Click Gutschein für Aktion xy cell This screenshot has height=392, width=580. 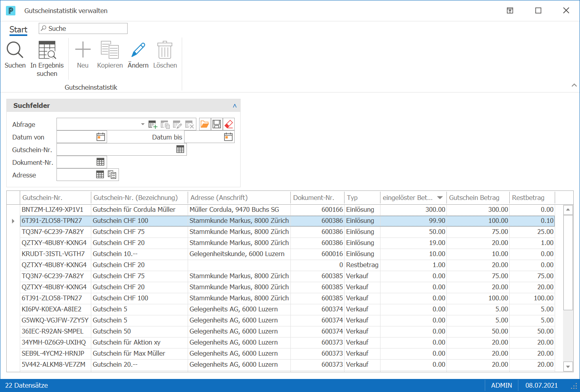[x=139, y=342]
